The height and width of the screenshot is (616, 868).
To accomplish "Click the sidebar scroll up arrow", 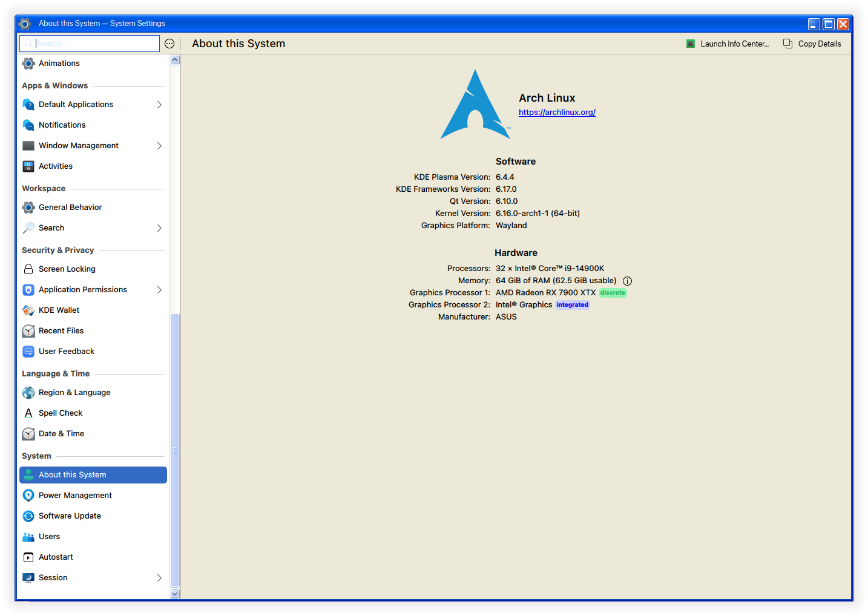I will (x=175, y=60).
